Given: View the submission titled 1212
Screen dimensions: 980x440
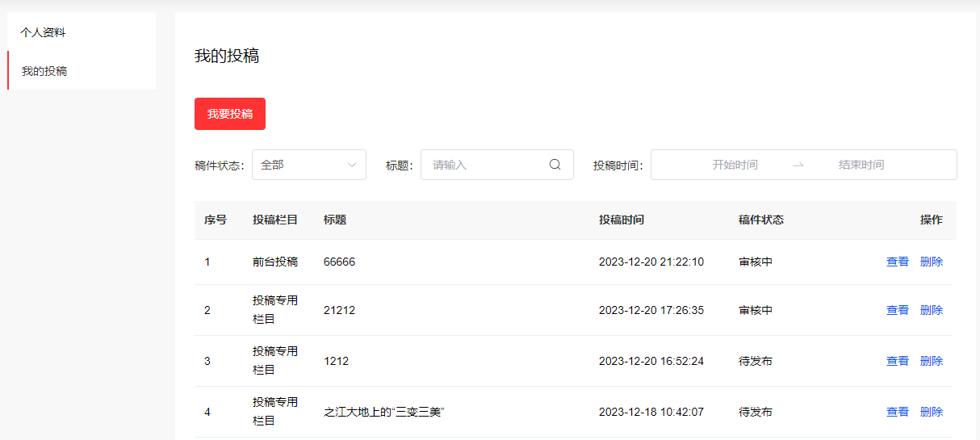Looking at the screenshot, I should tap(897, 361).
